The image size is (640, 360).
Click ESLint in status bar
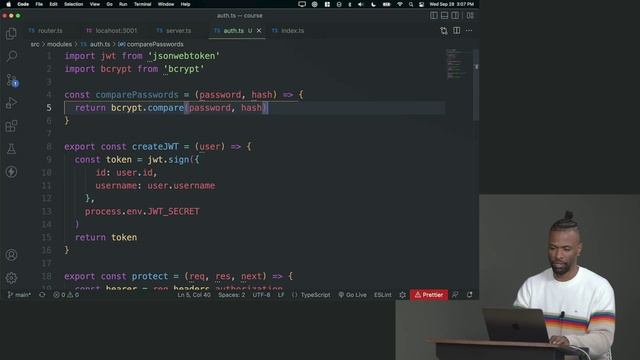coord(382,295)
